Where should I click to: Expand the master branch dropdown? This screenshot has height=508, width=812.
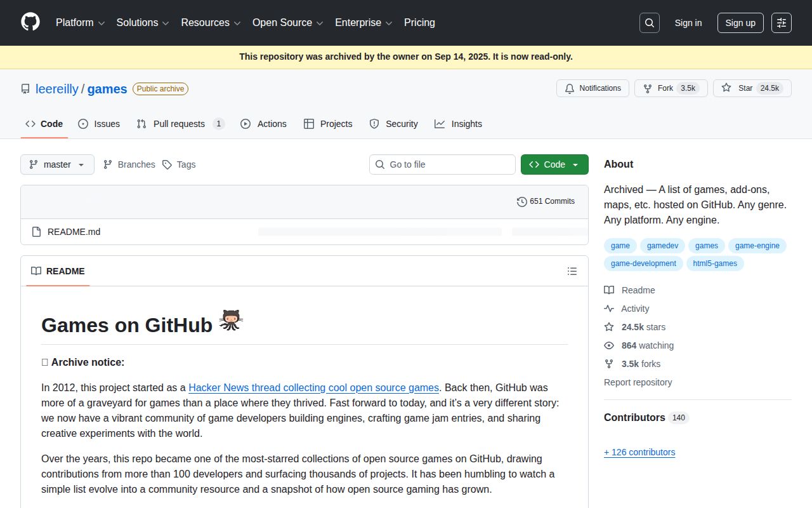point(57,164)
